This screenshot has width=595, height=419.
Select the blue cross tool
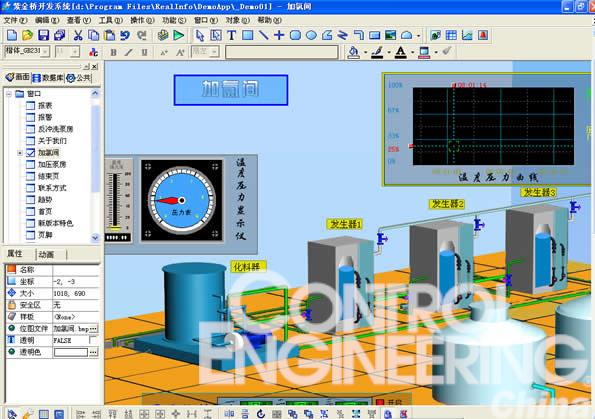pyautogui.click(x=279, y=35)
